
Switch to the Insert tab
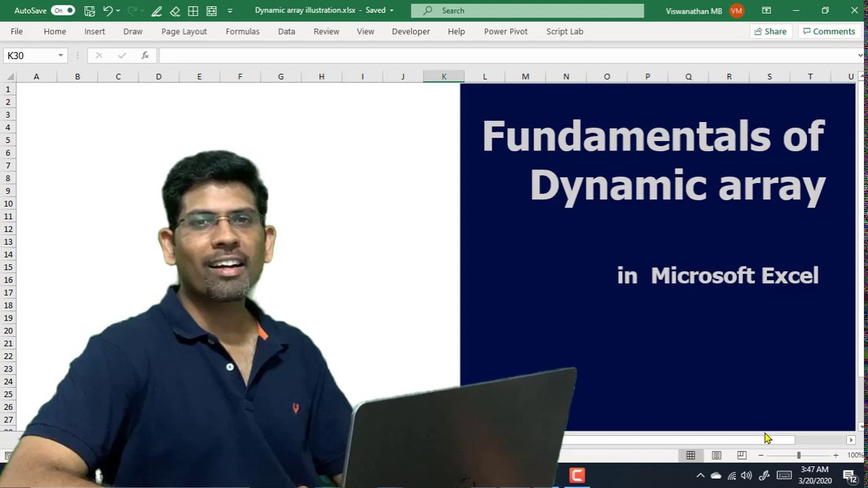point(95,31)
